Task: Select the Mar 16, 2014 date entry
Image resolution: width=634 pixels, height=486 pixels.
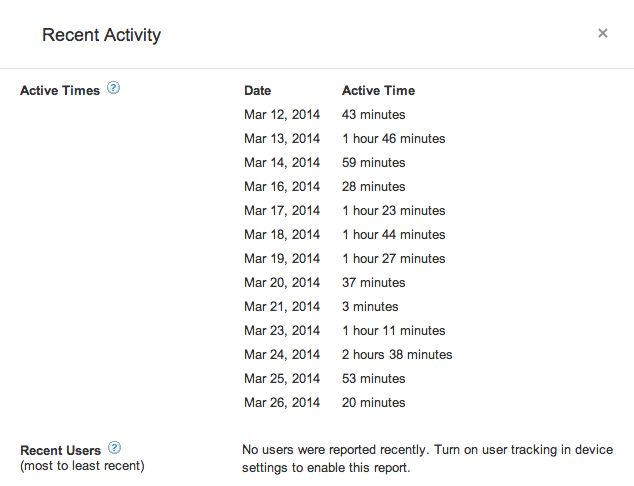Action: tap(282, 186)
